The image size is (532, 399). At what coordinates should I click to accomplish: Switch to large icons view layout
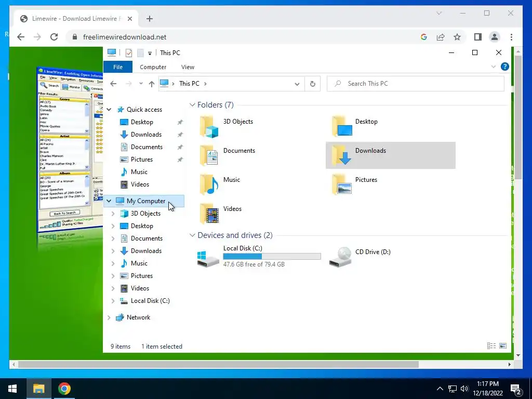click(503, 345)
